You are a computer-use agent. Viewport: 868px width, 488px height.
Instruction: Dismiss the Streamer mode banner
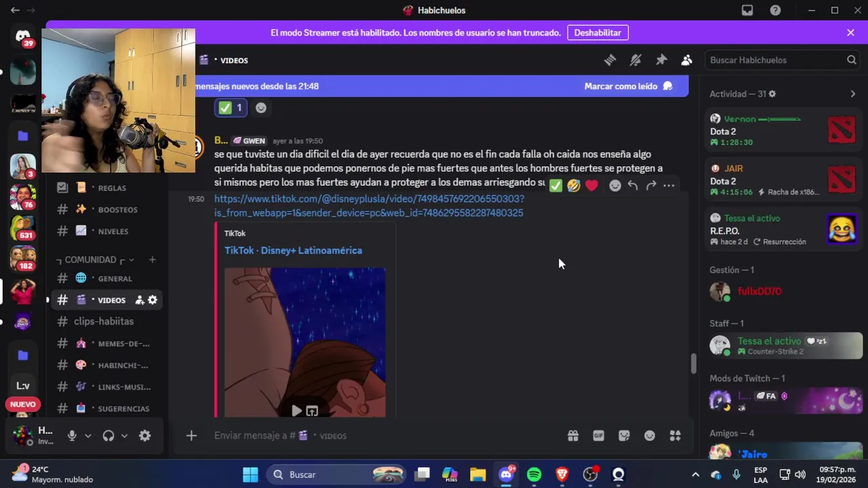[x=850, y=33]
